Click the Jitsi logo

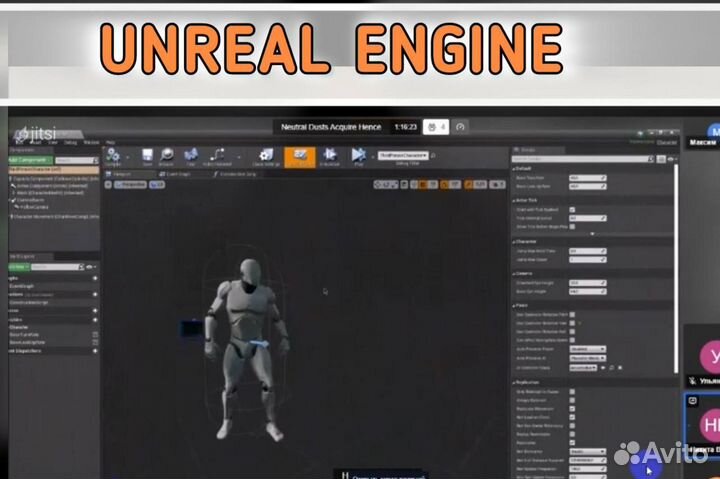coord(36,134)
